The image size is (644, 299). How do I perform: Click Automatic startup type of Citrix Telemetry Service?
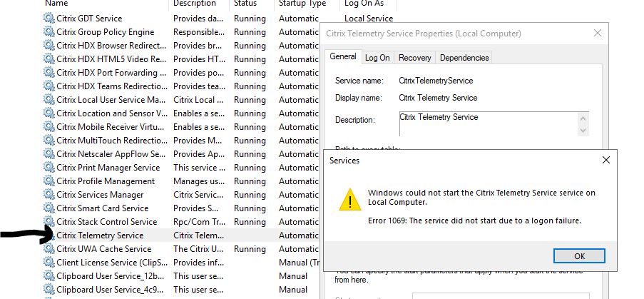click(299, 235)
